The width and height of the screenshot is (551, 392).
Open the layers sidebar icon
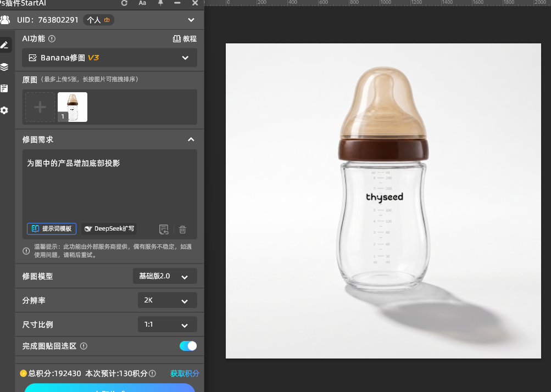(x=4, y=67)
